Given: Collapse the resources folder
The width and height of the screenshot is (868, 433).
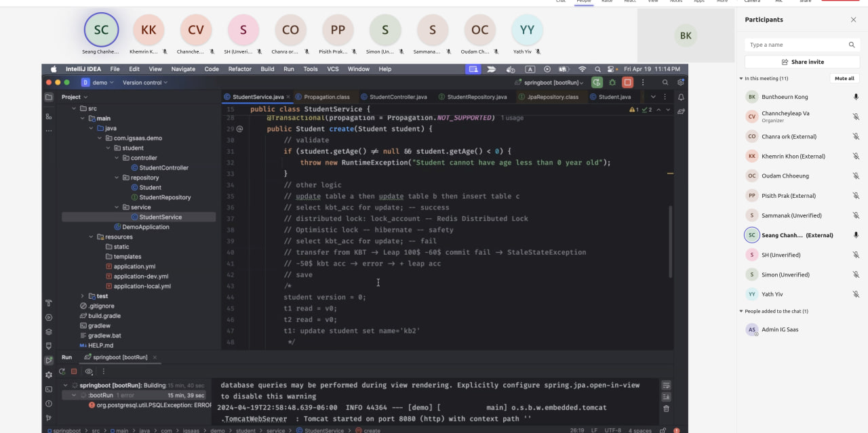Looking at the screenshot, I should point(91,237).
